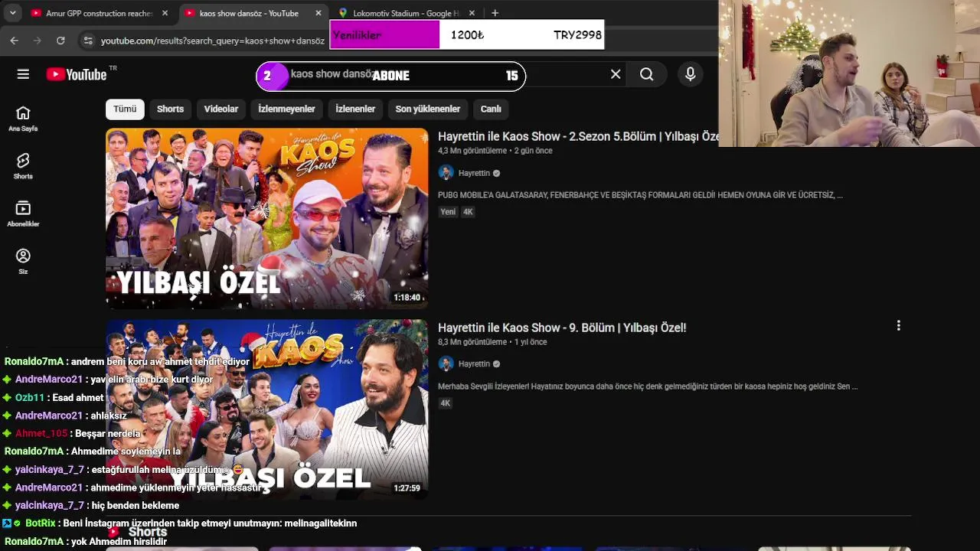Open the YouTube hamburger guide menu
The width and height of the screenshot is (980, 551).
[23, 74]
